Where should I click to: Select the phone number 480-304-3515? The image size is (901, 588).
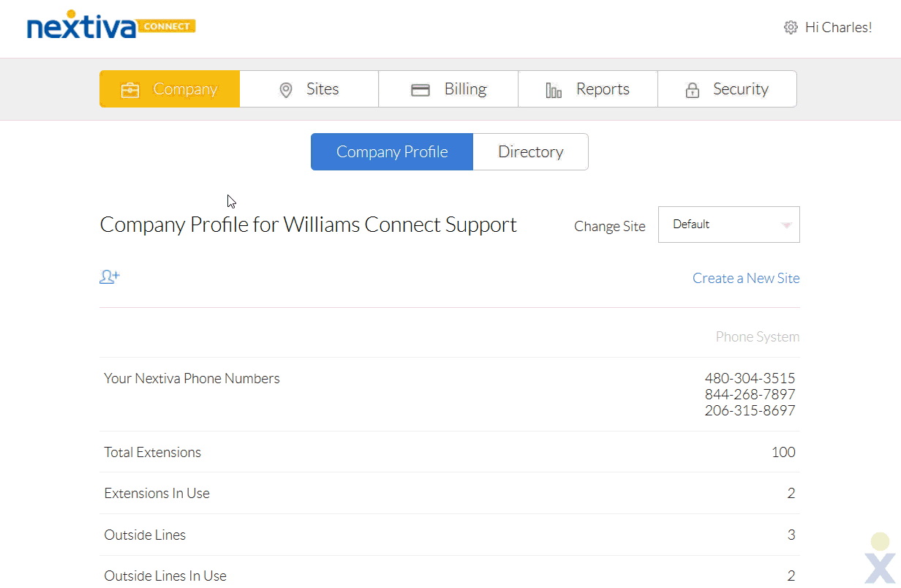click(750, 378)
